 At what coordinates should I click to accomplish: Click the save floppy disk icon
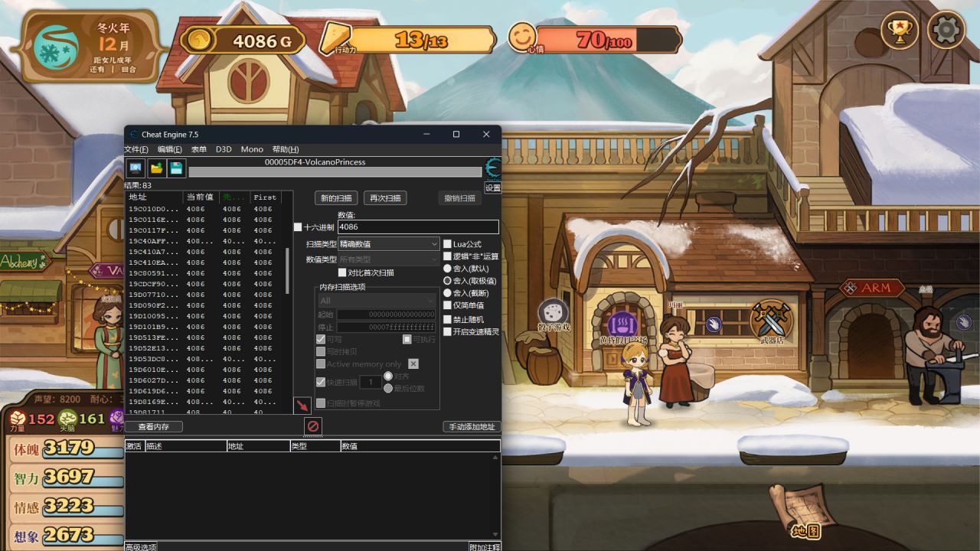[x=176, y=168]
